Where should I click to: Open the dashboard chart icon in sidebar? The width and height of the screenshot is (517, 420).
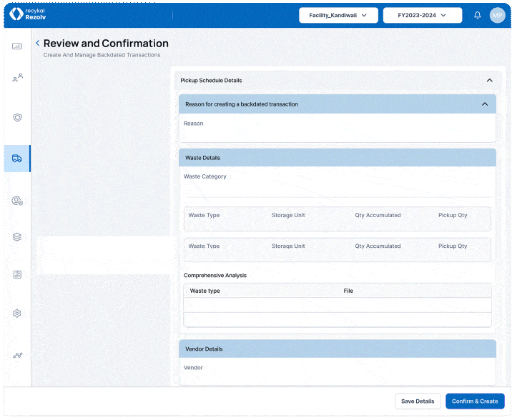pyautogui.click(x=17, y=46)
